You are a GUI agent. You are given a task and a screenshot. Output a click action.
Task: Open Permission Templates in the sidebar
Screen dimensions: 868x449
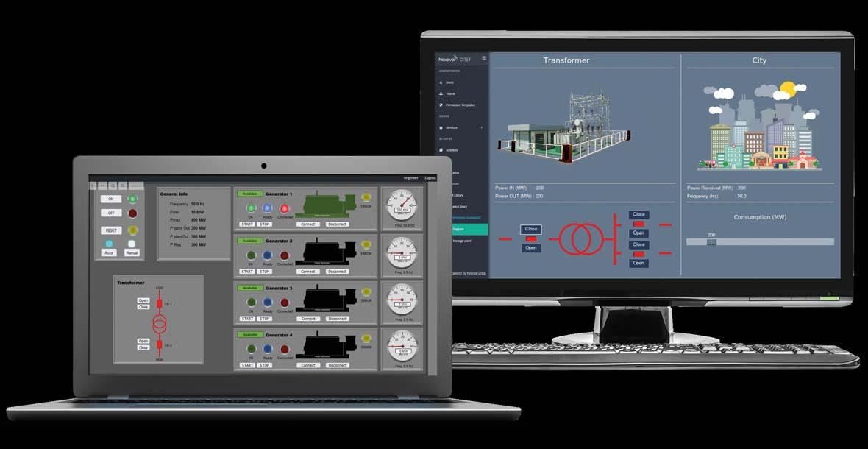pyautogui.click(x=460, y=105)
